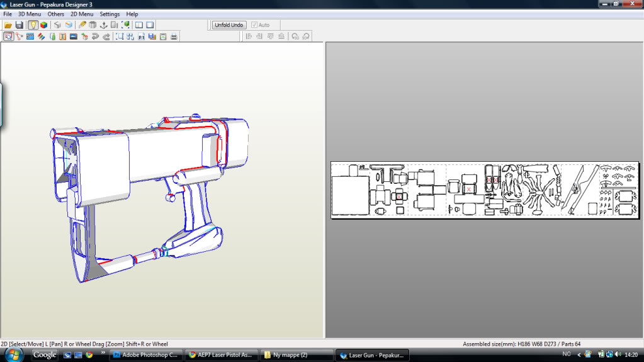
Task: Open Adobe Photoshop from taskbar
Action: click(x=145, y=355)
